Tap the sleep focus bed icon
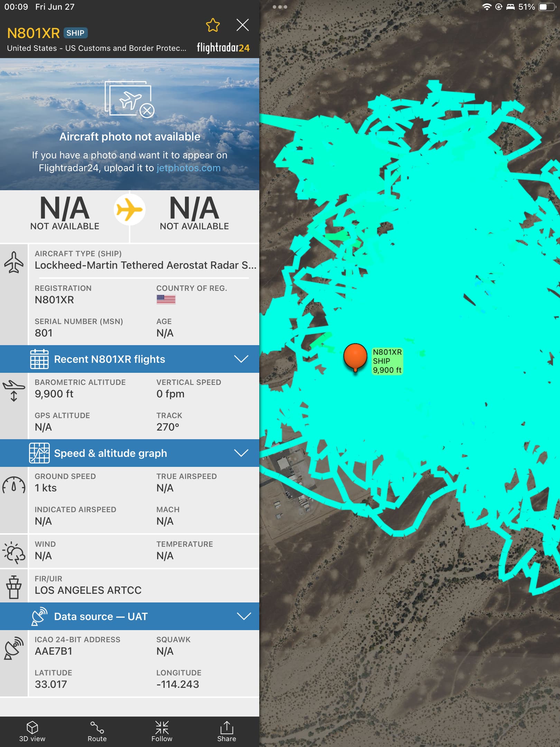This screenshot has height=747, width=560. point(510,7)
